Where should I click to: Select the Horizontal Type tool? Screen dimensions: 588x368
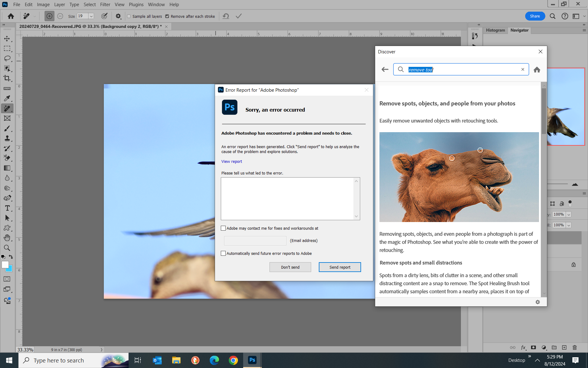[x=8, y=208]
